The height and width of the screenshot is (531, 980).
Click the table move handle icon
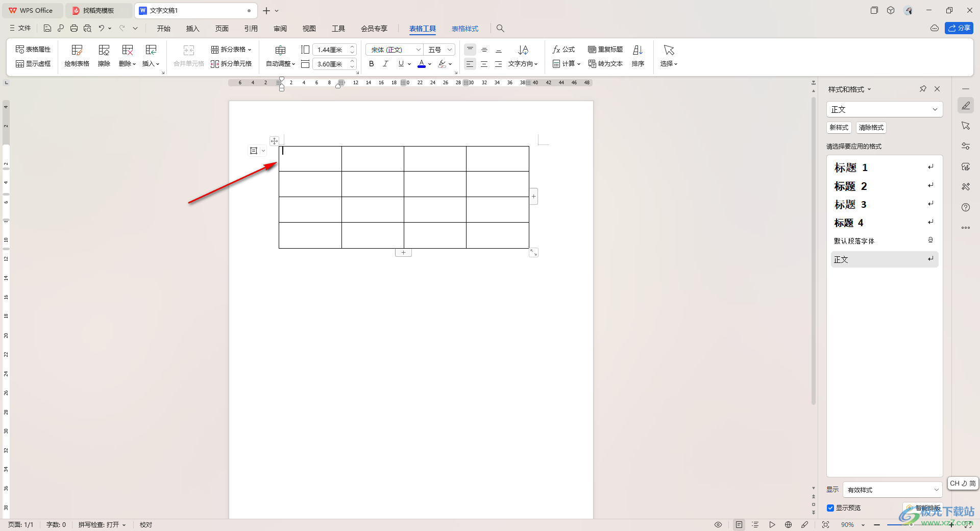274,141
